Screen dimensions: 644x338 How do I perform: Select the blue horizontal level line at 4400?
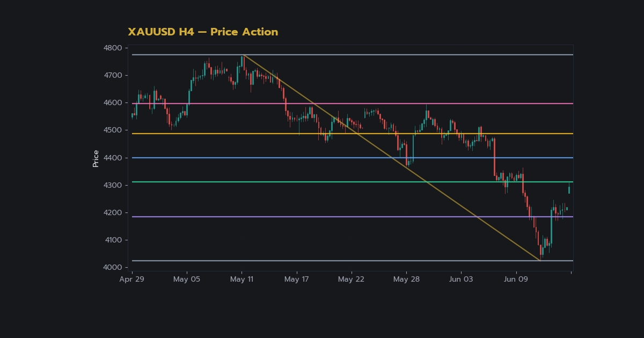352,158
